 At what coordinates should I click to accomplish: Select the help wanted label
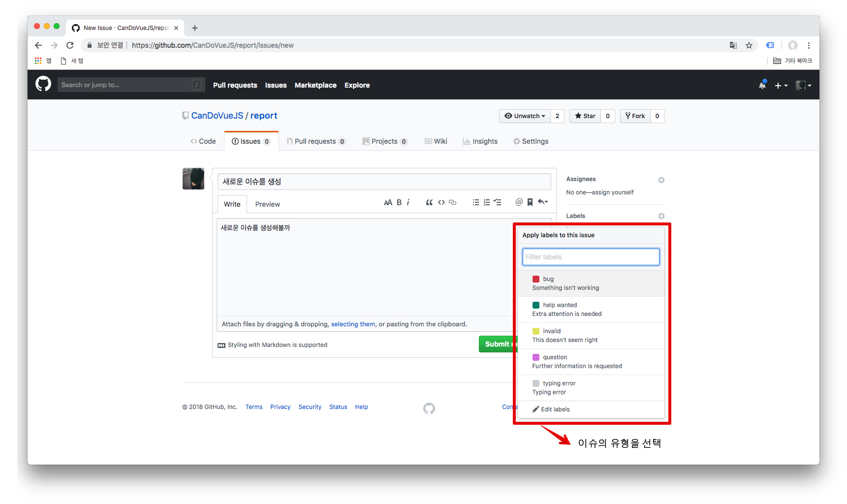591,310
